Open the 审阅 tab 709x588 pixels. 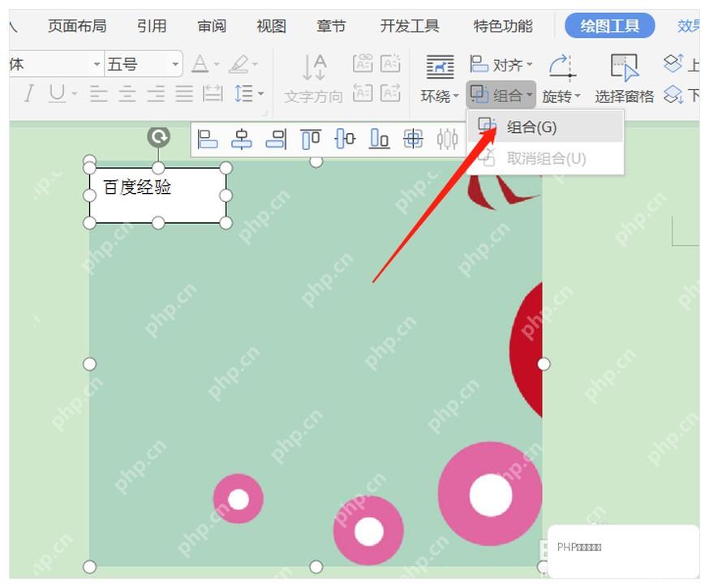(x=212, y=26)
